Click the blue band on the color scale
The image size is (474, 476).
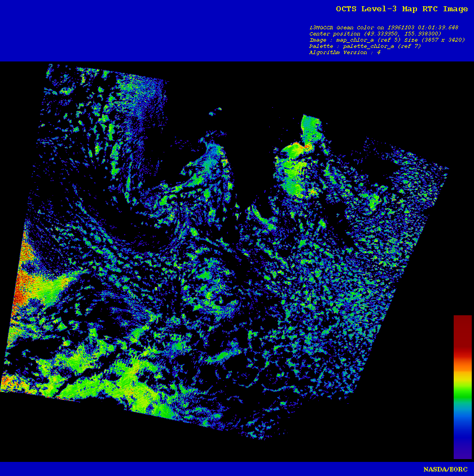pyautogui.click(x=462, y=429)
